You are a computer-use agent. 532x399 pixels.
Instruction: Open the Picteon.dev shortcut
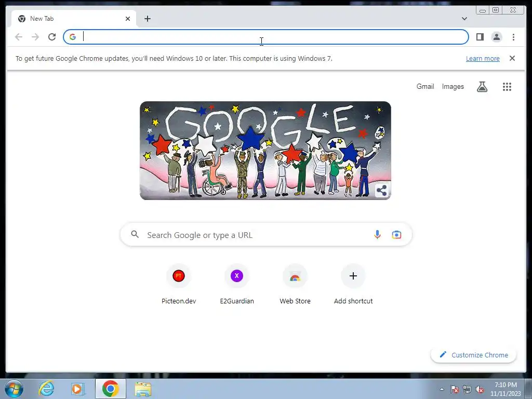[x=179, y=284]
